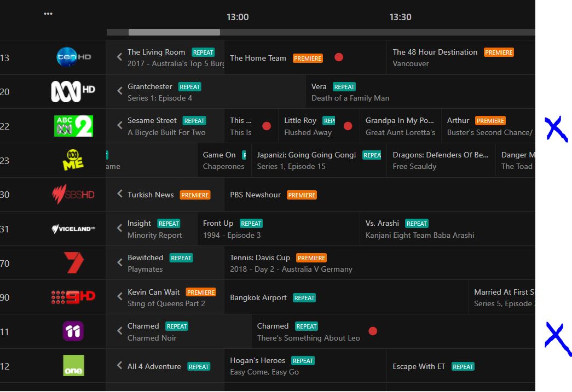Image resolution: width=572 pixels, height=392 pixels.
Task: Click recording dot on This Is
Action: click(267, 126)
